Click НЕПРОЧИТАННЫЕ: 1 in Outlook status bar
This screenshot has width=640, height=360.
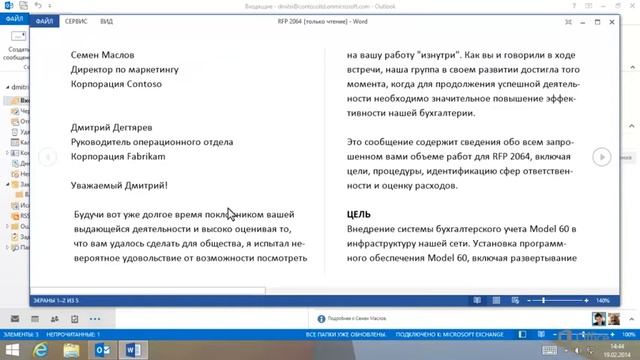coord(73,334)
